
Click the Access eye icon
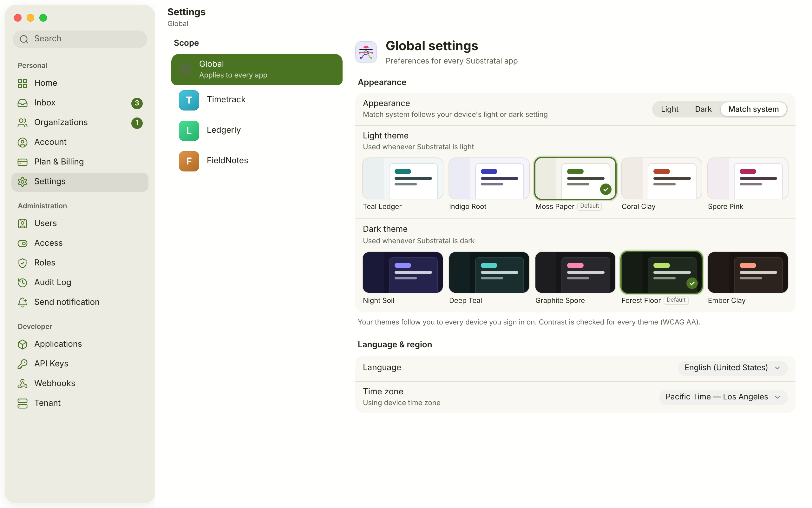point(23,243)
